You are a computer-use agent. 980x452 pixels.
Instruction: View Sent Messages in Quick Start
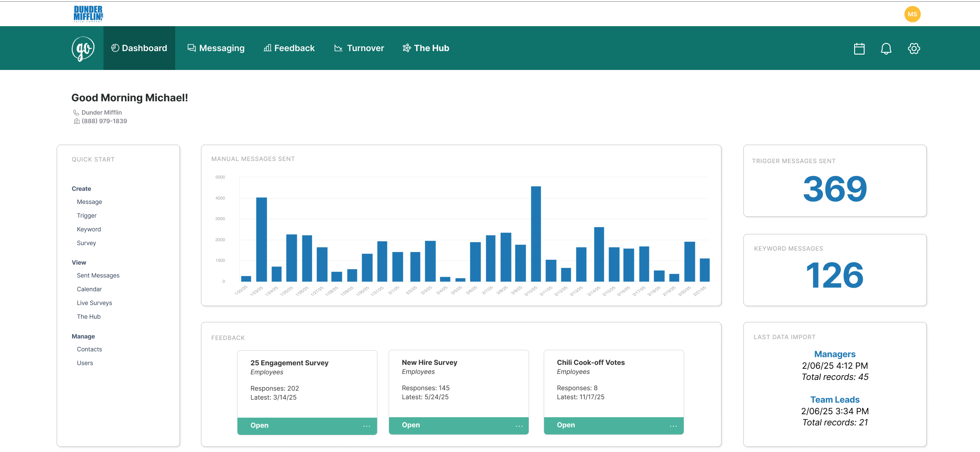point(98,276)
